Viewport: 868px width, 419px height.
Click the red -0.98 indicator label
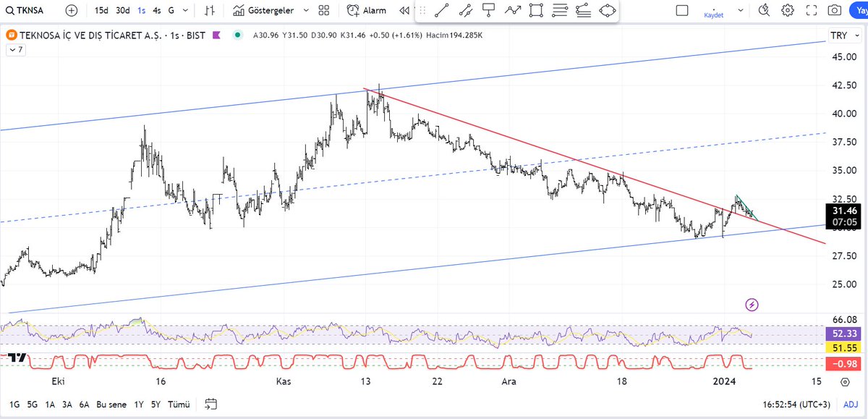(842, 364)
